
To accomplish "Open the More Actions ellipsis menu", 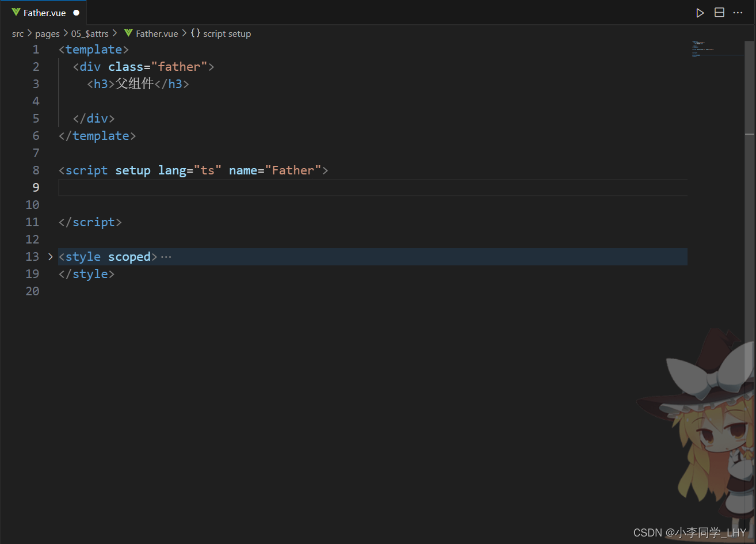I will coord(738,13).
